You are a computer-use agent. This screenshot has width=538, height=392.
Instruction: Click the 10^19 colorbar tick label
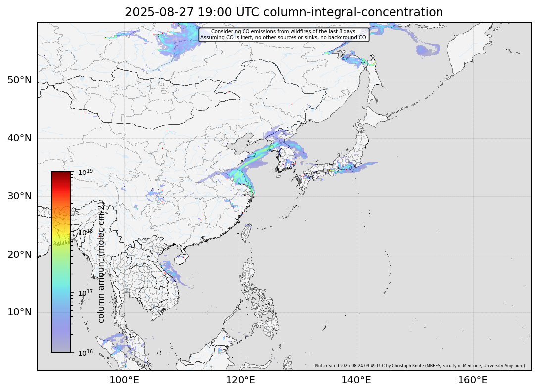(x=86, y=172)
